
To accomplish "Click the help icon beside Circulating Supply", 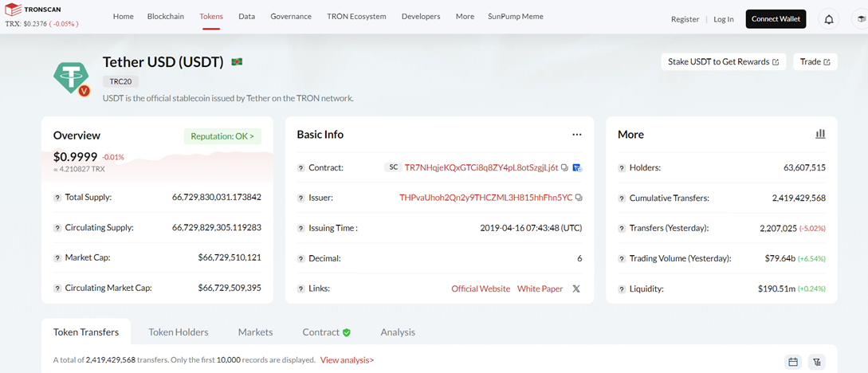I will (x=57, y=228).
